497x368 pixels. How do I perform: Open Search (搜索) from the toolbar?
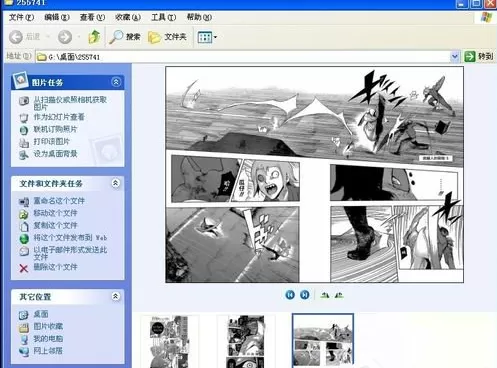pyautogui.click(x=125, y=37)
